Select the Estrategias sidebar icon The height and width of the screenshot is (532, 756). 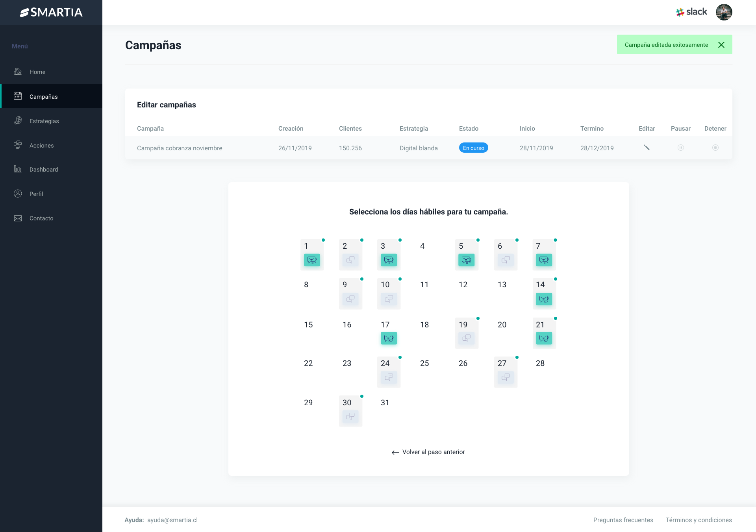(18, 120)
